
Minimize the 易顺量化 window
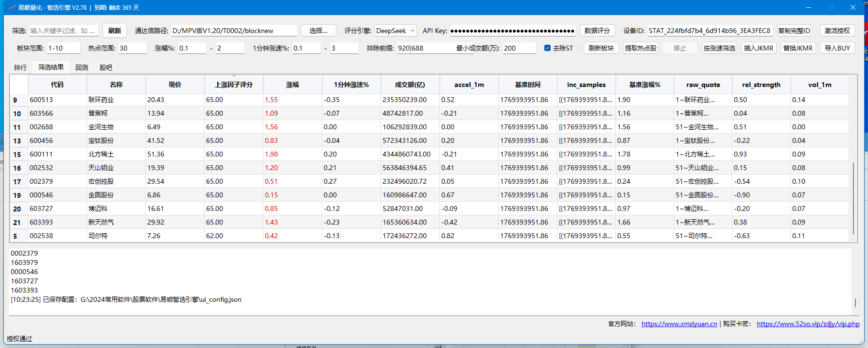[x=809, y=7]
